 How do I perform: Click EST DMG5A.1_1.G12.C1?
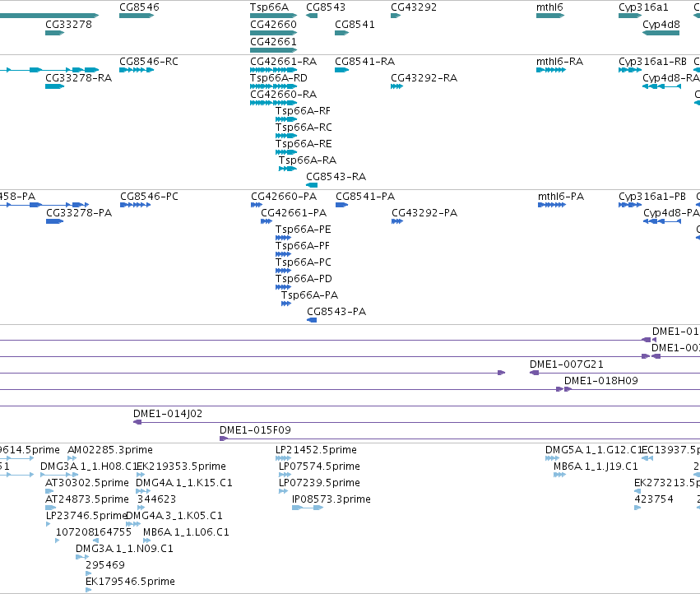coord(552,458)
